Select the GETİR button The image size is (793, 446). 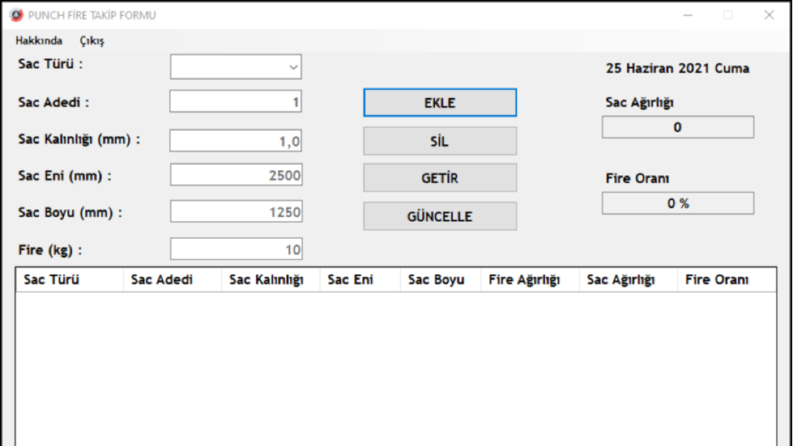click(x=440, y=178)
